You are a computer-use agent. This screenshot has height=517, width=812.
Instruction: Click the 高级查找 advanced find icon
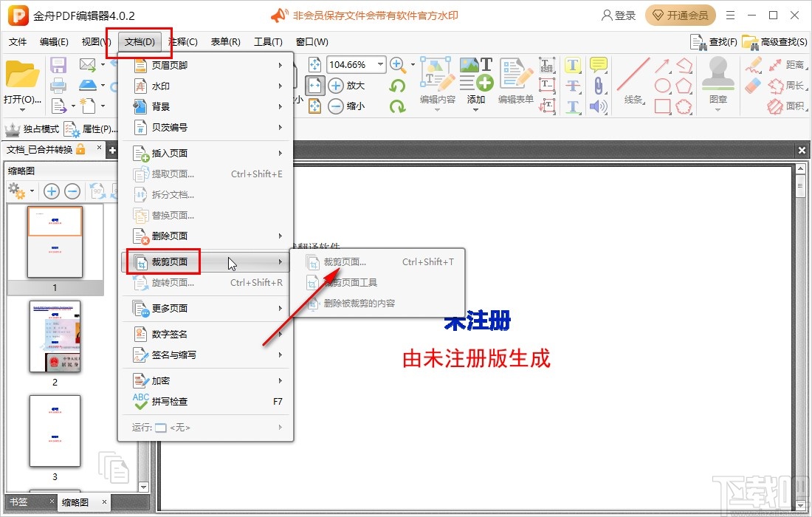750,42
